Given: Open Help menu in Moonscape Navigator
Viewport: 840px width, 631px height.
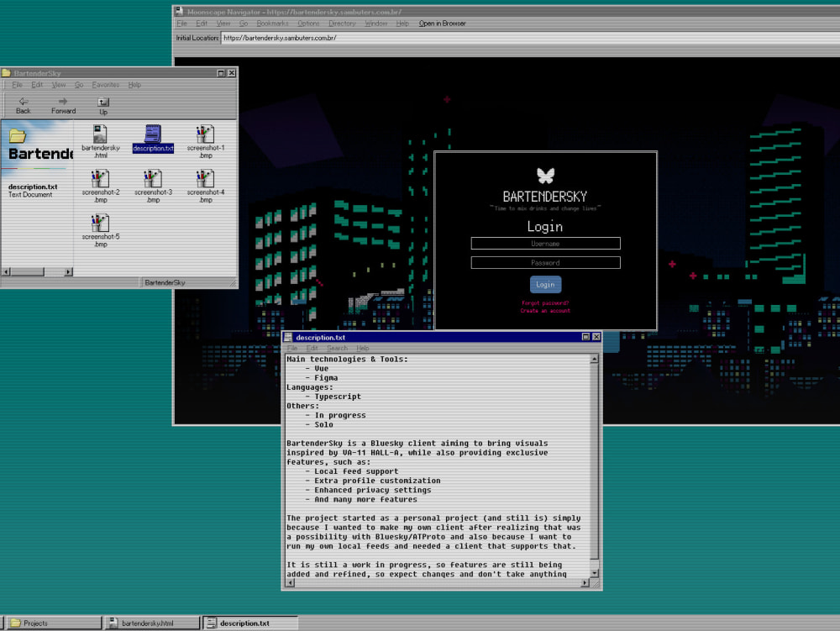Looking at the screenshot, I should (x=402, y=24).
